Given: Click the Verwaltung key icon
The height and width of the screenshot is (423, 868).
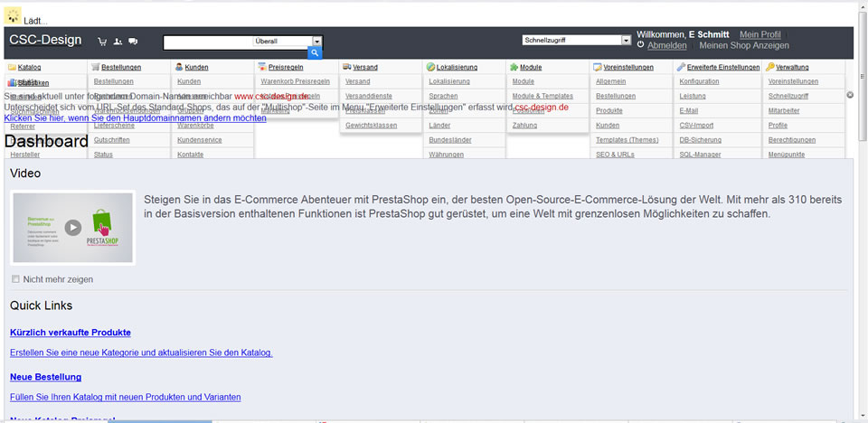Looking at the screenshot, I should [x=770, y=67].
